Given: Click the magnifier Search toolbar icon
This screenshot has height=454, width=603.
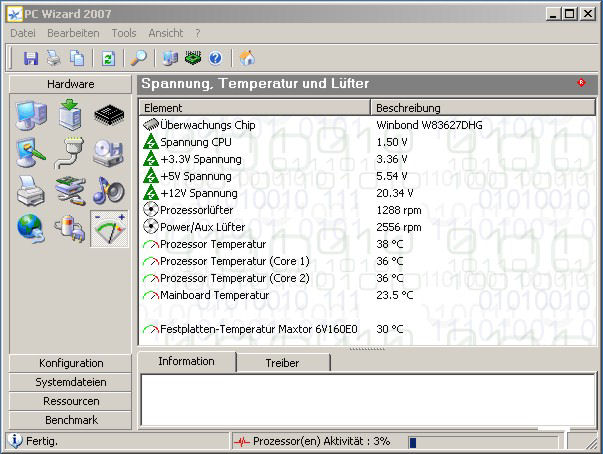Looking at the screenshot, I should pos(139,58).
